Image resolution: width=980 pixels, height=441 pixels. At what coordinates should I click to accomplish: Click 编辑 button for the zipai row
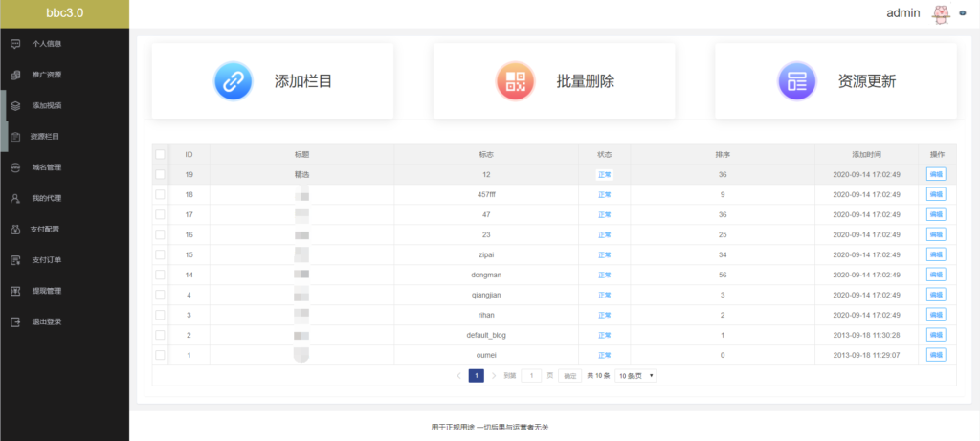tap(935, 254)
